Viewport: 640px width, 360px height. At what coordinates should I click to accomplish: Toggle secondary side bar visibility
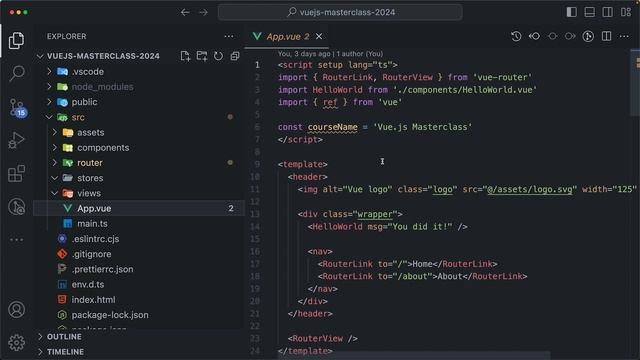click(x=607, y=12)
